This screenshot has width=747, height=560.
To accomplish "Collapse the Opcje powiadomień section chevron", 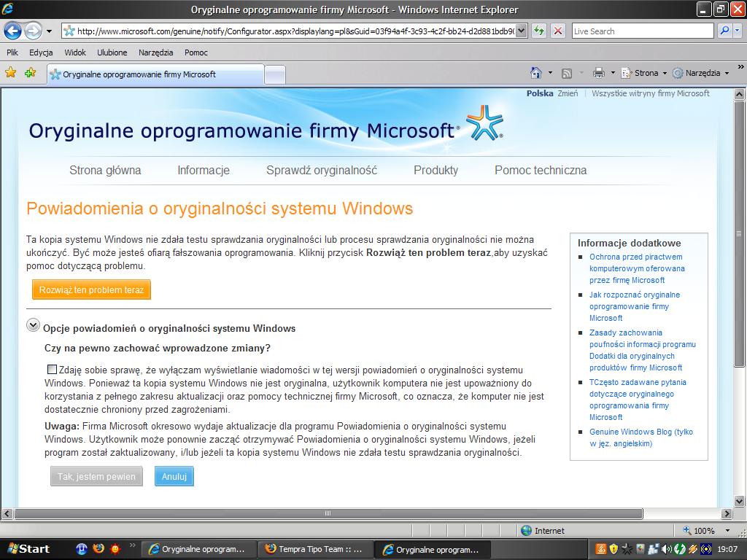I will click(x=33, y=325).
